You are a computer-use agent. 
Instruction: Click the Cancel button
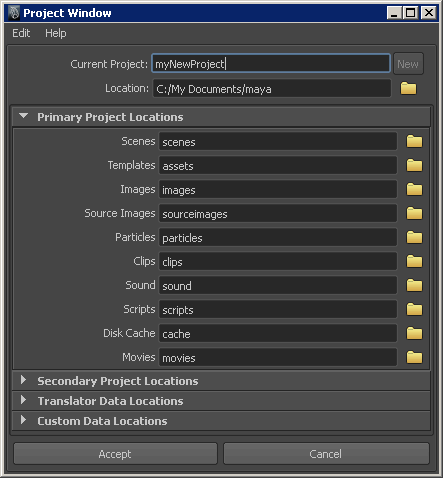pos(326,454)
